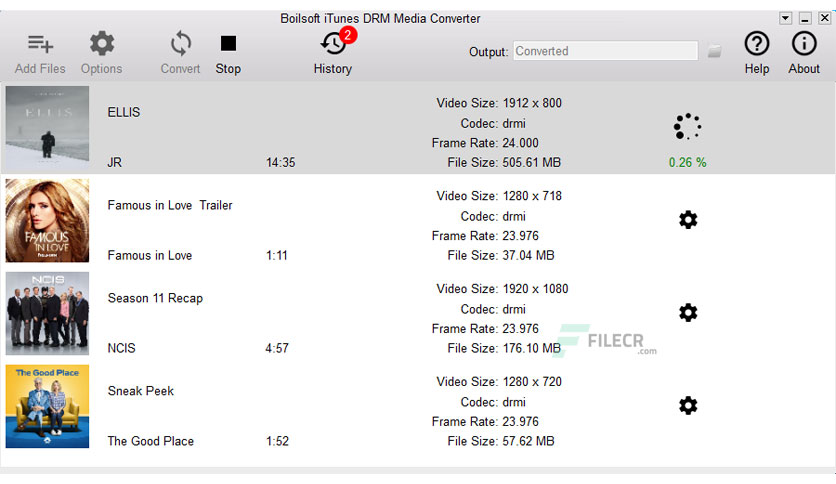
Task: Click the 1:11 duration
Action: 277,255
